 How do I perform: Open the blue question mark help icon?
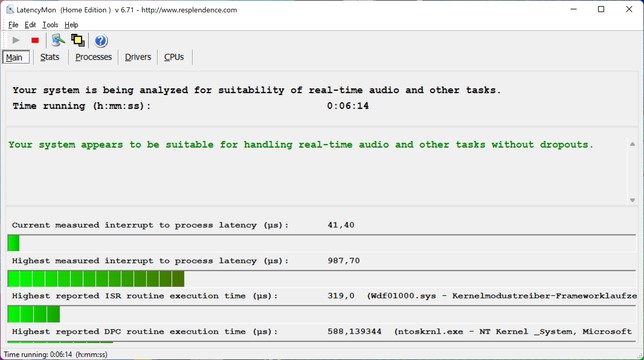[x=101, y=41]
